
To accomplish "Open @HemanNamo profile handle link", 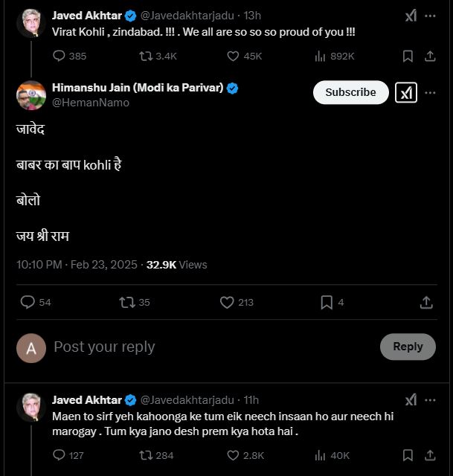I will [91, 103].
